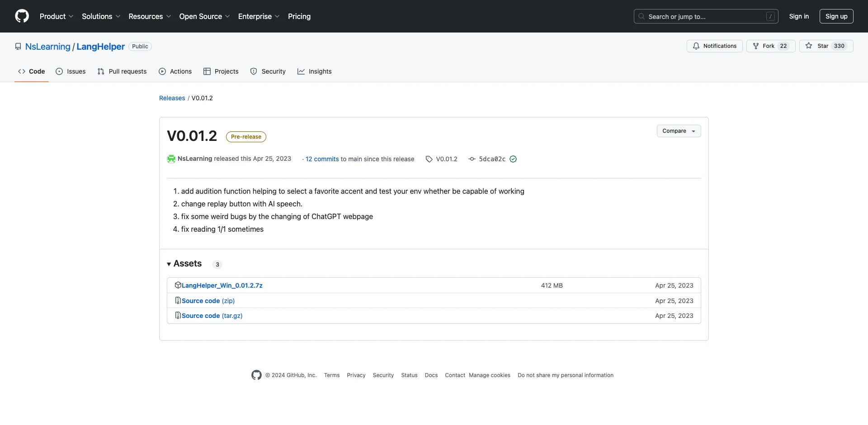Open the Insights tab

point(315,71)
